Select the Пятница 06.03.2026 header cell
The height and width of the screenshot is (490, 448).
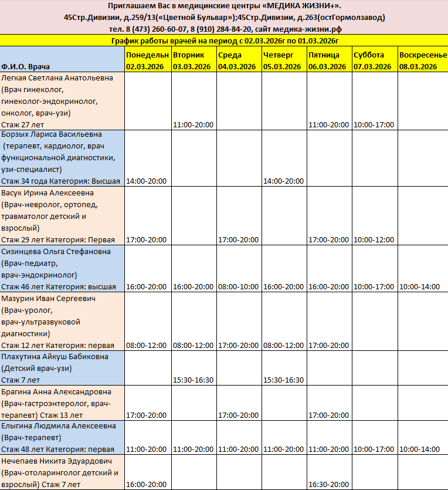tap(329, 60)
